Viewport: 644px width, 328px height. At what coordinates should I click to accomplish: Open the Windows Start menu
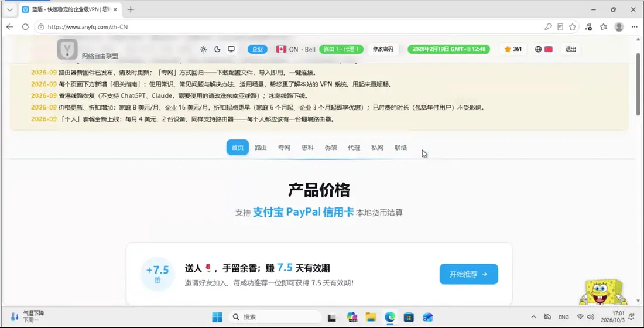pyautogui.click(x=217, y=317)
